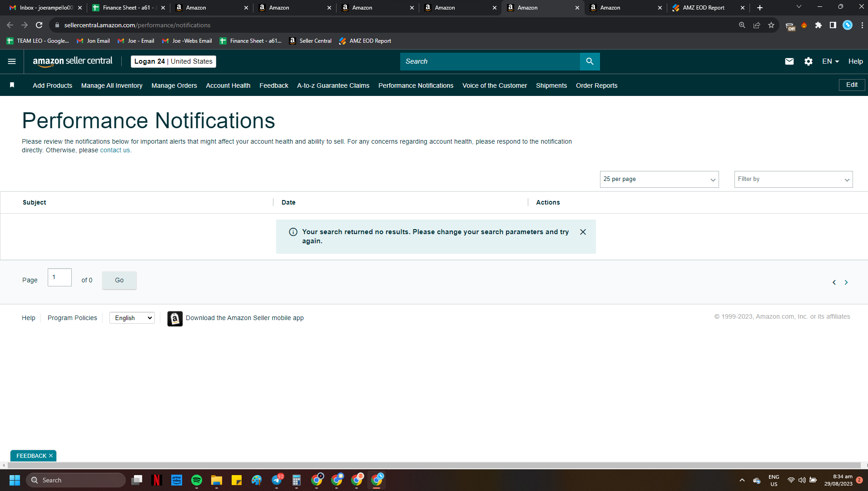Image resolution: width=868 pixels, height=491 pixels.
Task: Open Spotify from the taskbar
Action: pos(197,480)
